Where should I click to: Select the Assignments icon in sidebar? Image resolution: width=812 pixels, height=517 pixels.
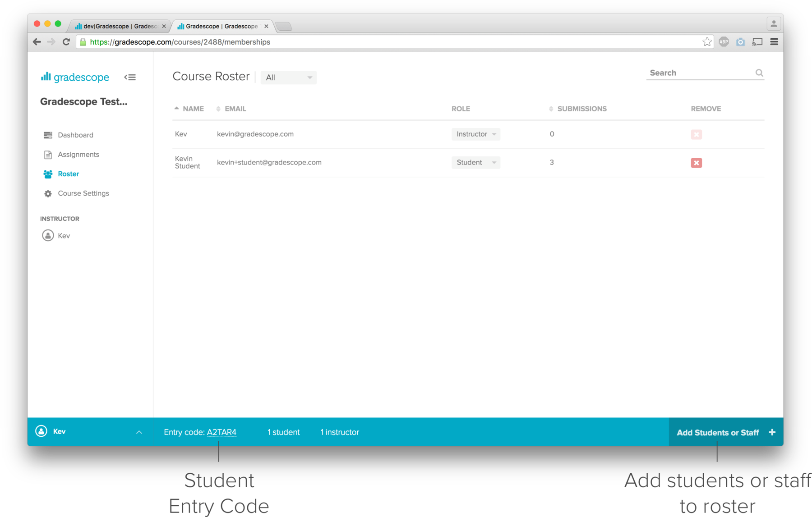click(48, 154)
